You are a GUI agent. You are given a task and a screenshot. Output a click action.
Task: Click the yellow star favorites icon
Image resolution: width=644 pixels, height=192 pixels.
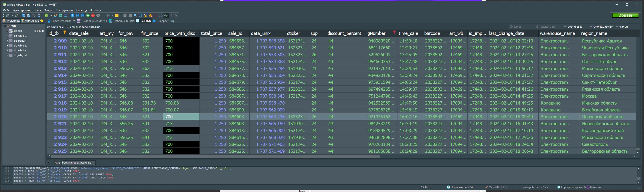(42, 21)
